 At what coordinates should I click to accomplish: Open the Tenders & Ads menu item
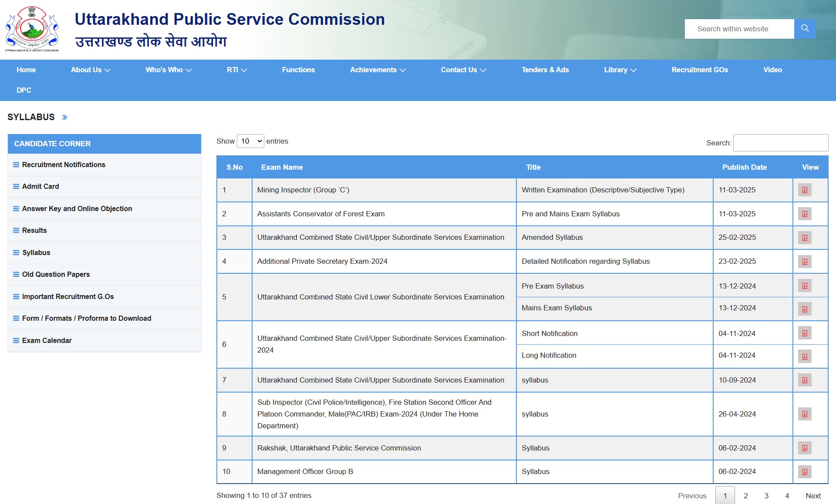[x=545, y=70]
